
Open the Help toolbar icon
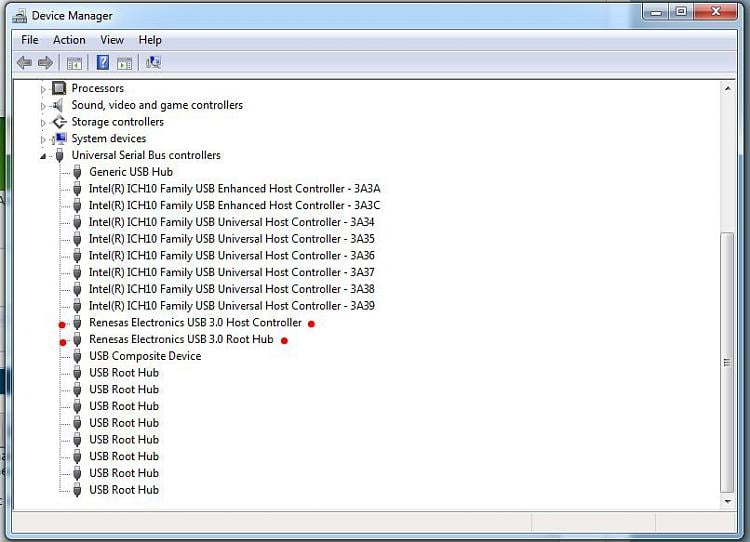coord(103,63)
